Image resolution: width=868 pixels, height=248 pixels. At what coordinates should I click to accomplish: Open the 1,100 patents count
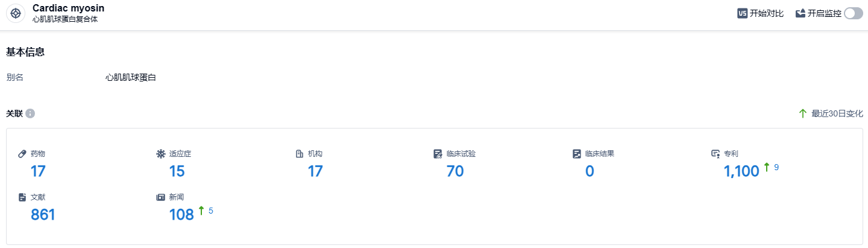coord(741,171)
